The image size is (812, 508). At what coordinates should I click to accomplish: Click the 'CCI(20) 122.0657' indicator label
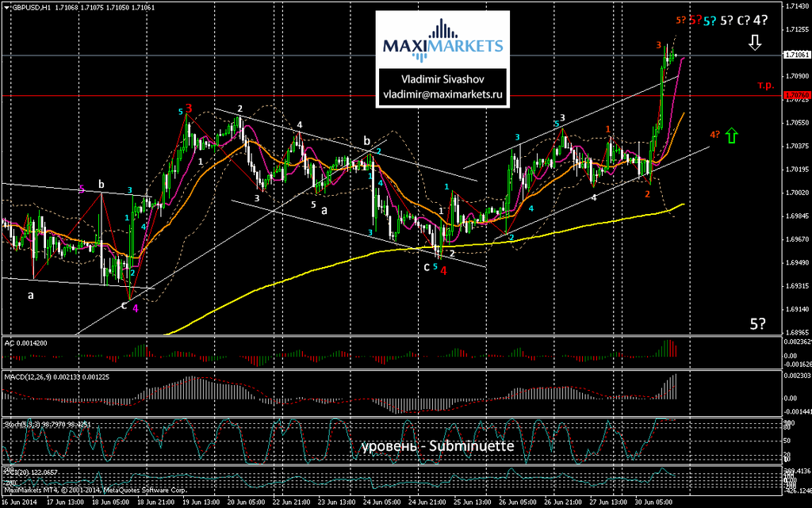tap(31, 472)
